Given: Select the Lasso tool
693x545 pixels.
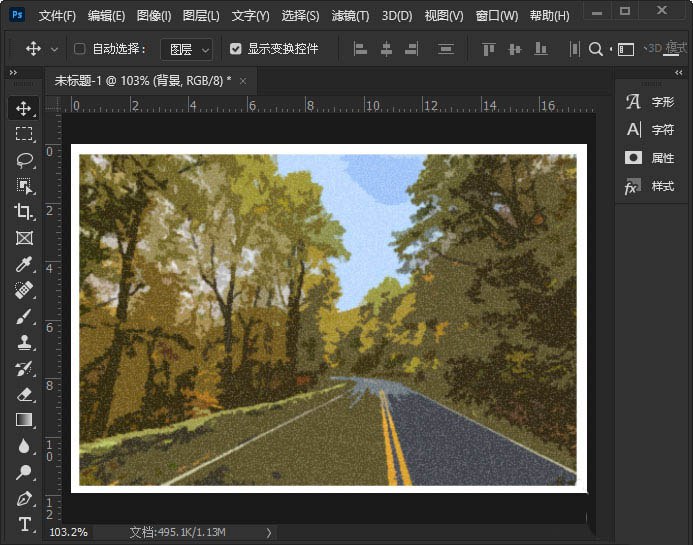Looking at the screenshot, I should 23,160.
